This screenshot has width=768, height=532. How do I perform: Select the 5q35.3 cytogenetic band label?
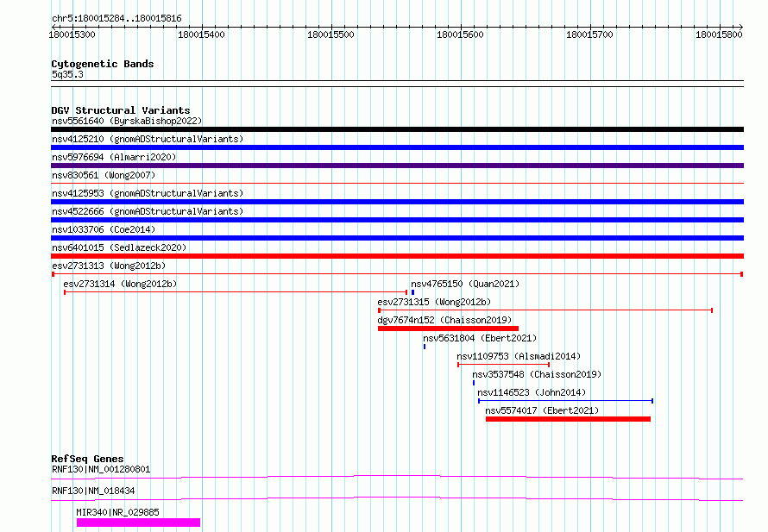click(67, 74)
